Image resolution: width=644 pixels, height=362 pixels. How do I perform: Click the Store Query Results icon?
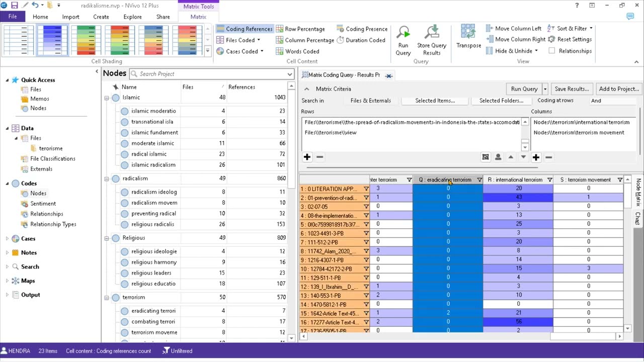point(431,40)
